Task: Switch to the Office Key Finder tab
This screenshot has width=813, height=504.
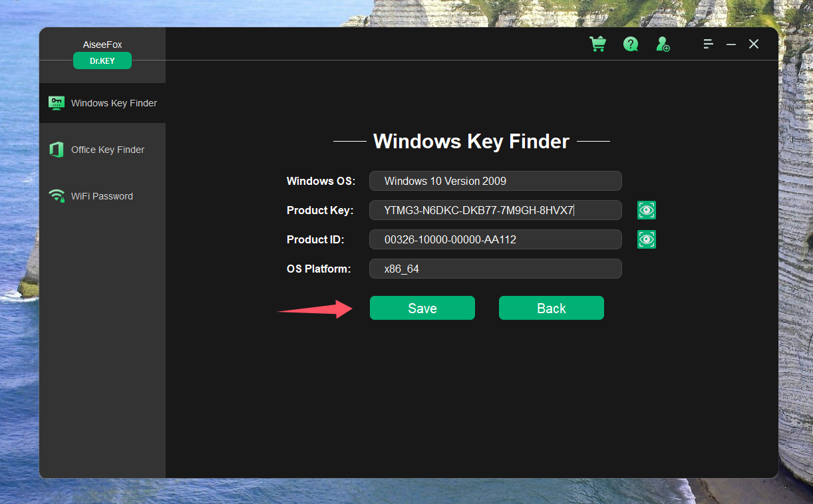Action: 103,150
